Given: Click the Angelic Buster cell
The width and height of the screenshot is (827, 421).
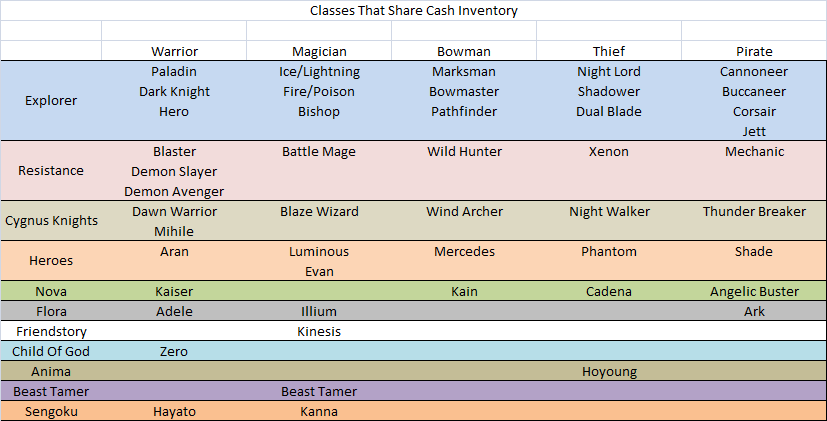Looking at the screenshot, I should tap(754, 291).
